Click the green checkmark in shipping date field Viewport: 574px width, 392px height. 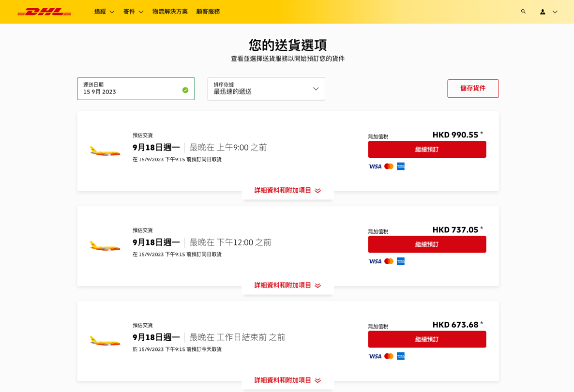click(x=185, y=90)
